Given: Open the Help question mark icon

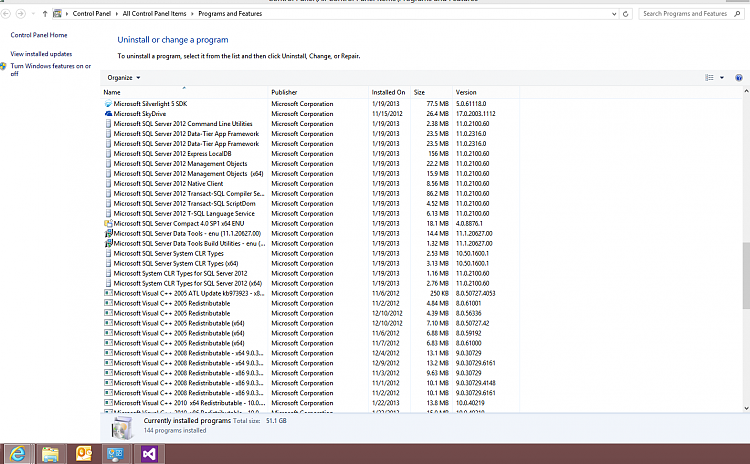Looking at the screenshot, I should tap(739, 77).
